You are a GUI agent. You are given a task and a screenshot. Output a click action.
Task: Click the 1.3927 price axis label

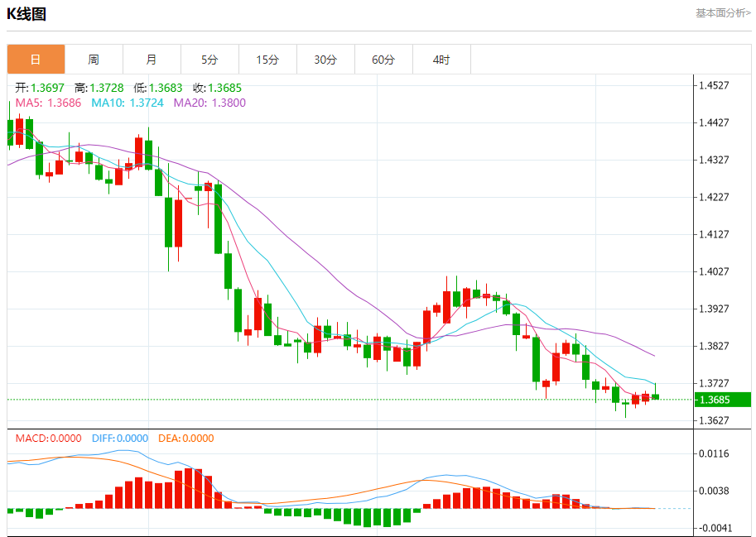click(x=714, y=309)
